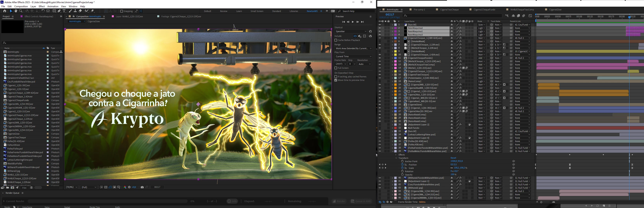Click the timeline zoom slider handle

(x=541, y=202)
